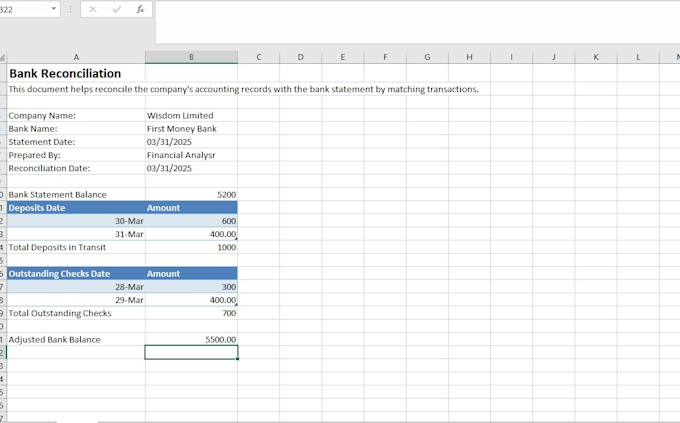The width and height of the screenshot is (680, 423).
Task: Select the 'Financial Analysr' cell
Action: pyautogui.click(x=191, y=155)
